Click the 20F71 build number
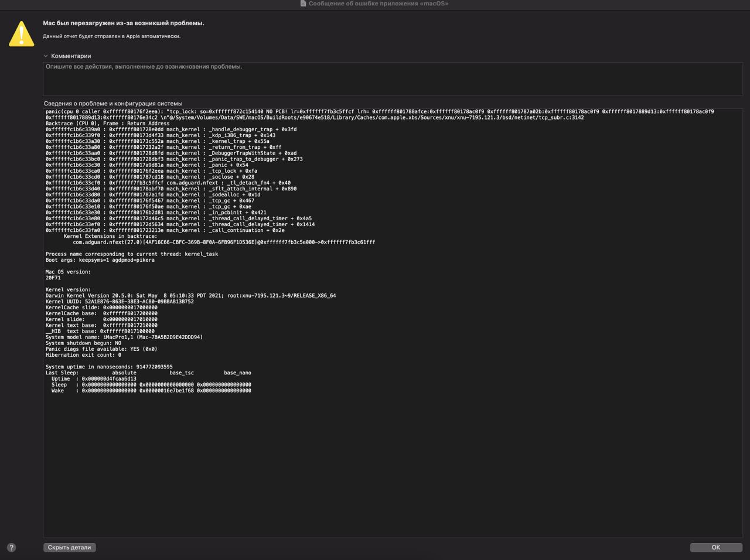The image size is (750, 560). click(x=53, y=278)
